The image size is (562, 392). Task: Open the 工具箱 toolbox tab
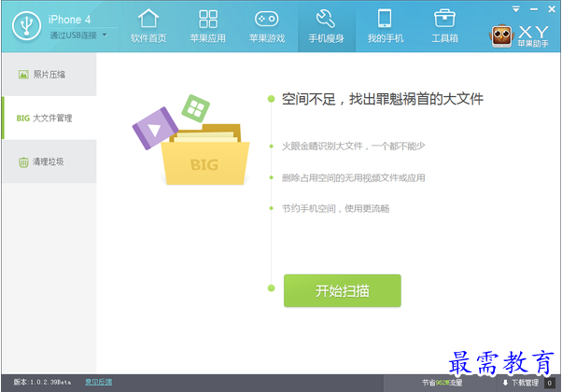(444, 26)
